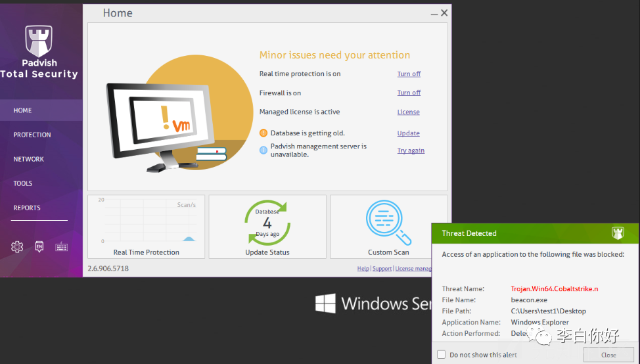Open the License link
The width and height of the screenshot is (640, 364).
coord(409,112)
